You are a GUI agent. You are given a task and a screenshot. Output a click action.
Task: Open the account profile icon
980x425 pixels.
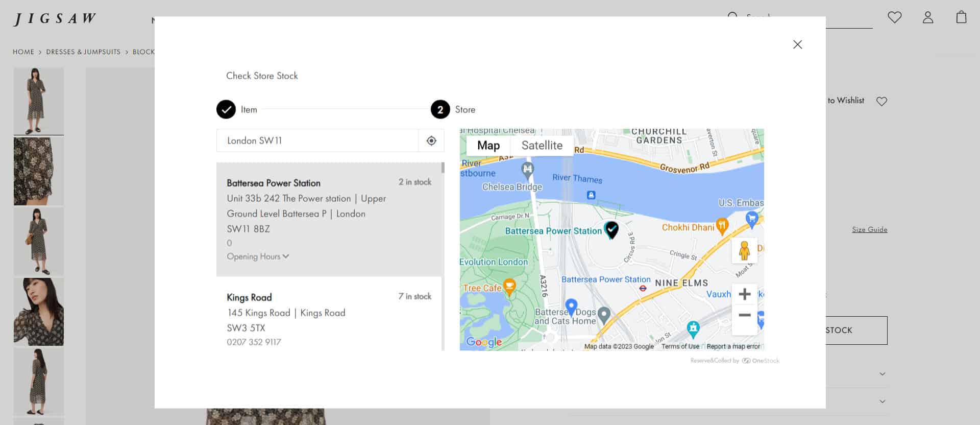927,17
